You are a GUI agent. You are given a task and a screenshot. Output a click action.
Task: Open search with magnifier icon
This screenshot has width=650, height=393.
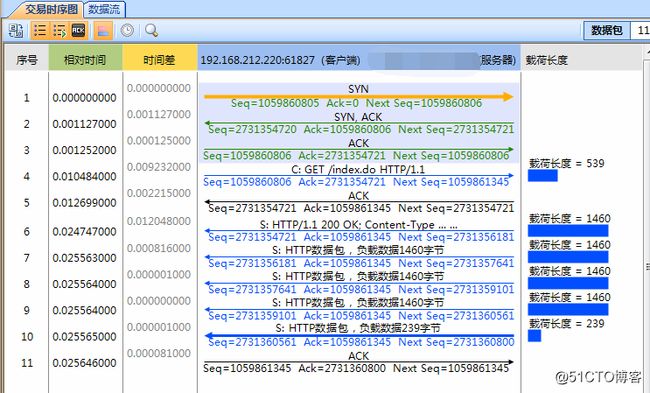[151, 31]
